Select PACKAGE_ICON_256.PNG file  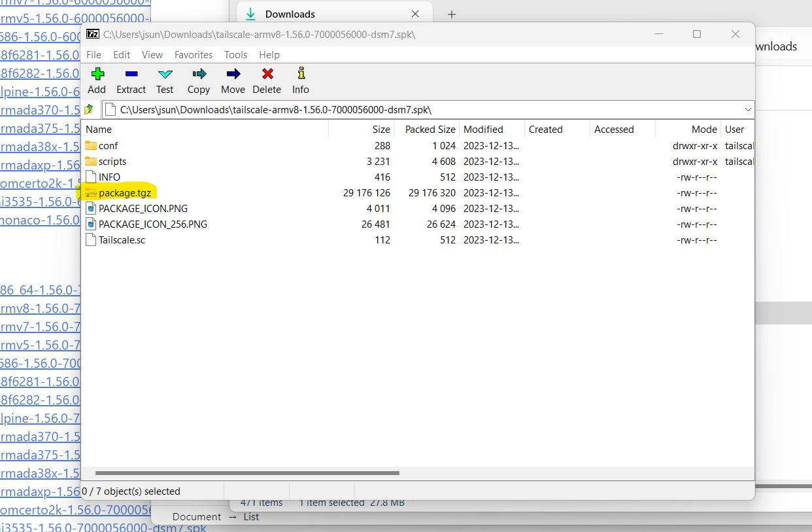point(152,224)
